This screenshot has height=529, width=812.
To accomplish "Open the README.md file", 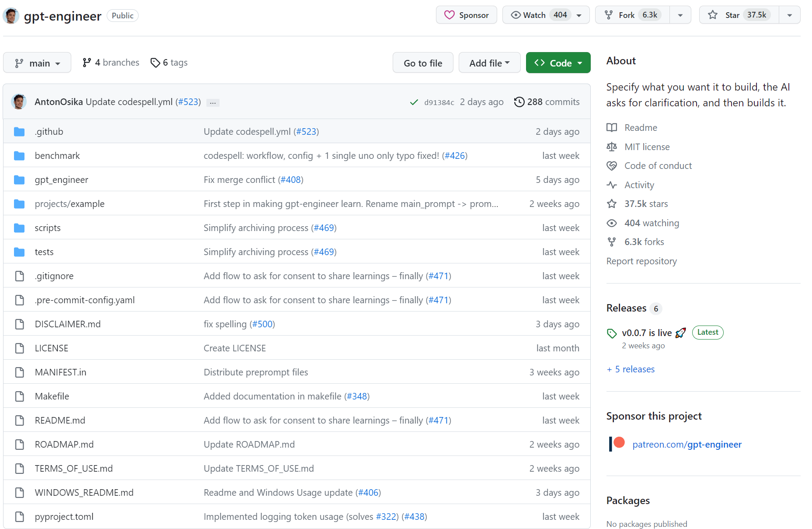I will pos(60,420).
